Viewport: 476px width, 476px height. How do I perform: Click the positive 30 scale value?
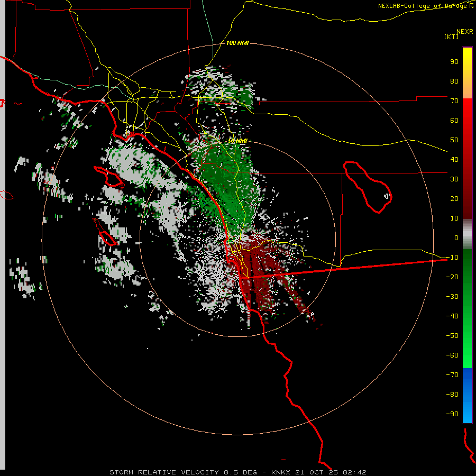click(x=454, y=179)
